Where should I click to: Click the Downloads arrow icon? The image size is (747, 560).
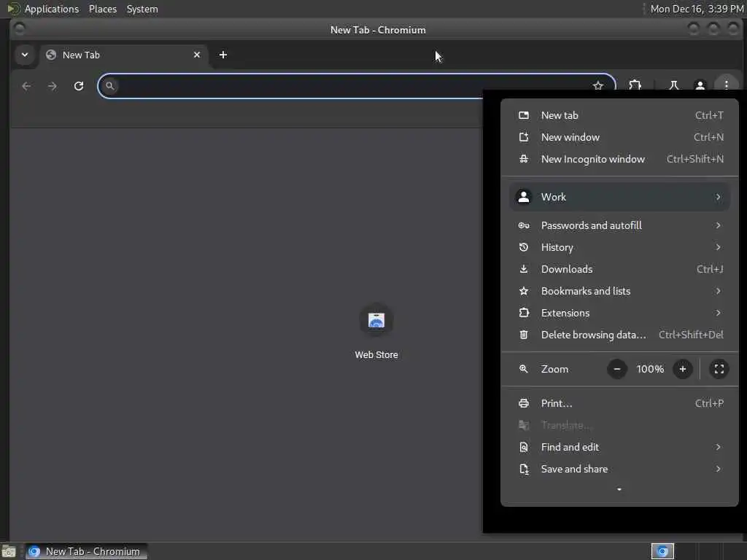click(x=524, y=269)
